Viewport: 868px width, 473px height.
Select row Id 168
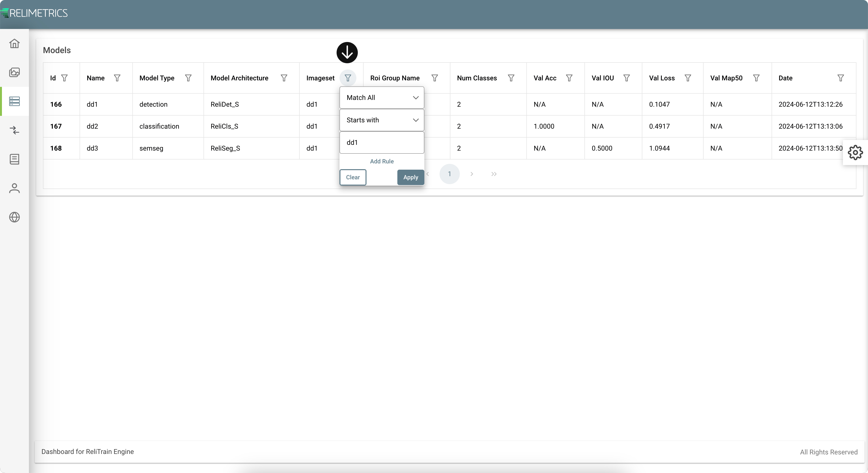tap(56, 148)
